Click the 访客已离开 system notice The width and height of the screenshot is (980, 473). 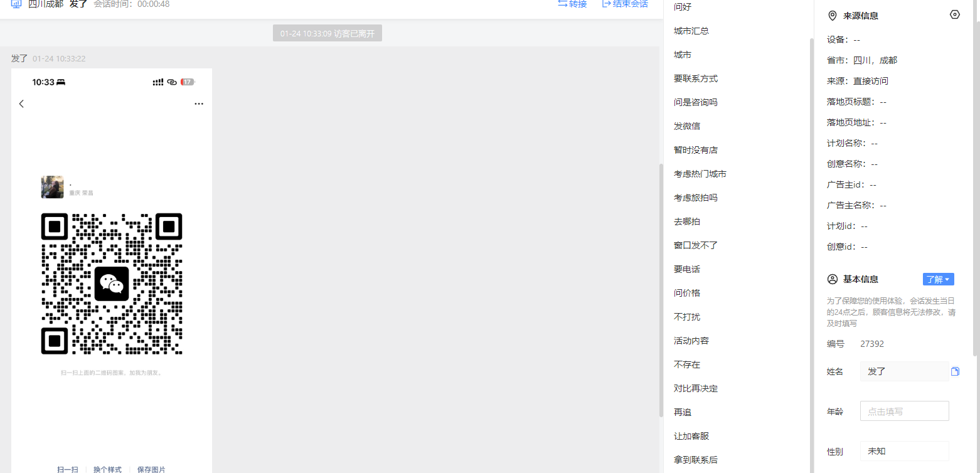click(328, 33)
